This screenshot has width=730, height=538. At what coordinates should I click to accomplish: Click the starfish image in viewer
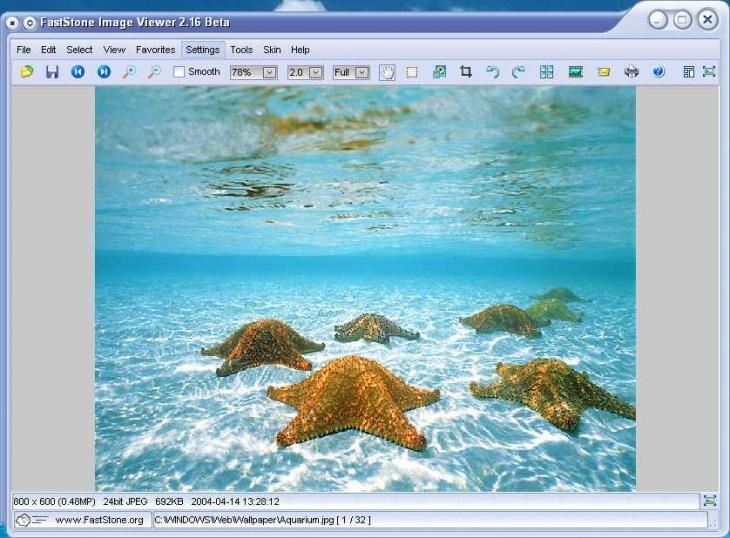click(x=365, y=290)
